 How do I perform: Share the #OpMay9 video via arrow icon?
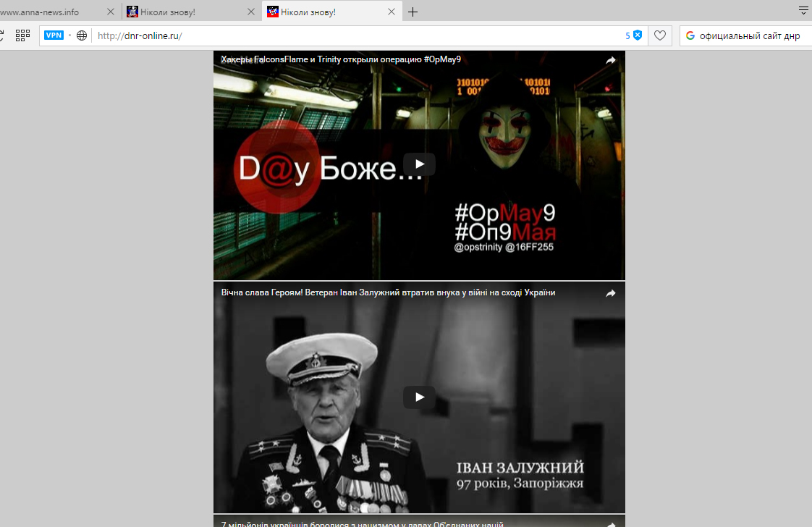click(611, 60)
